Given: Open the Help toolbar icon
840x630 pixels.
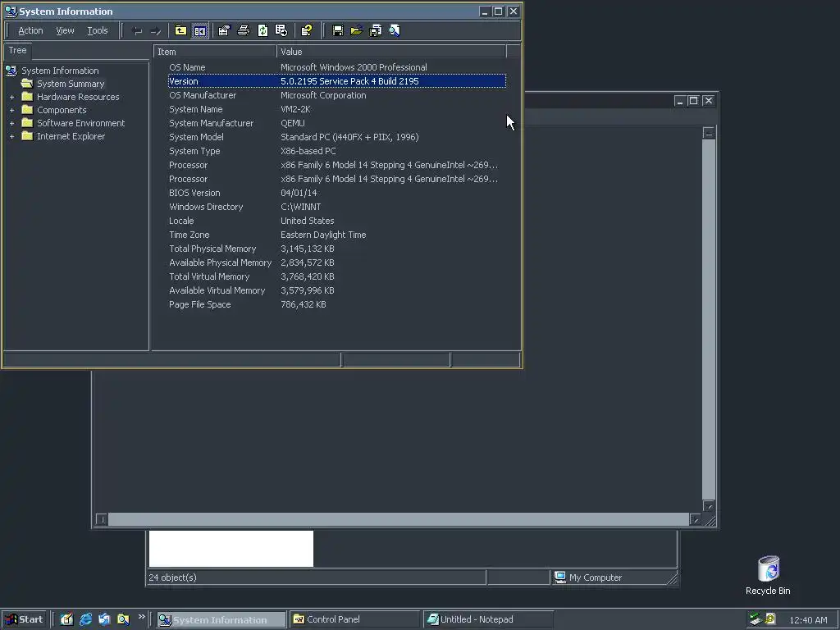Looking at the screenshot, I should [307, 30].
